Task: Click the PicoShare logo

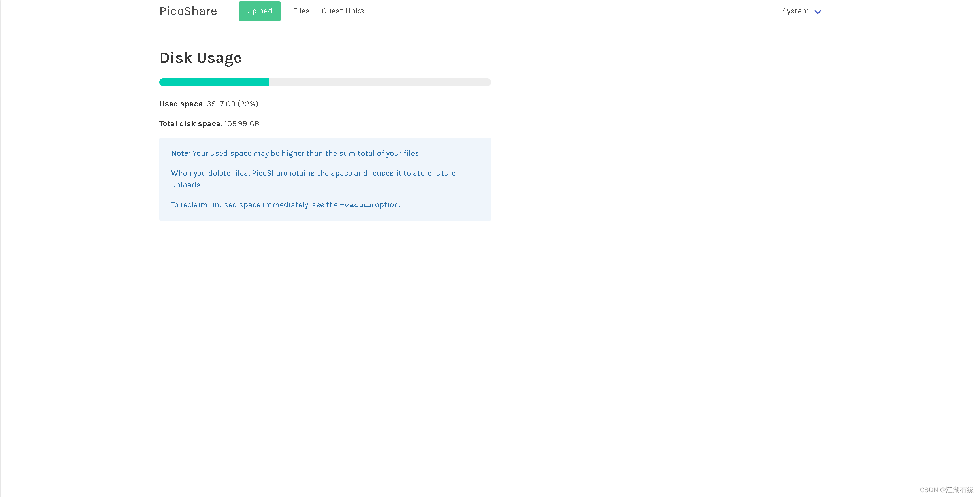Action: point(188,11)
